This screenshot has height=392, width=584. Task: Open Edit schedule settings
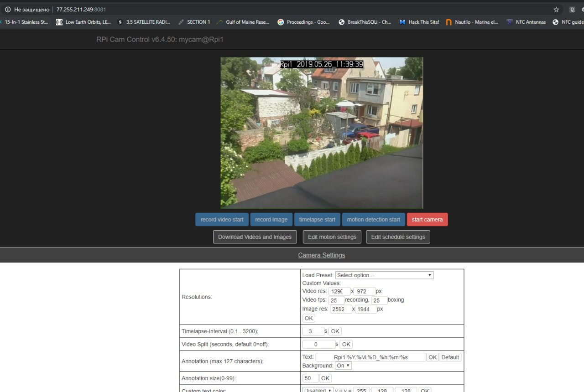coord(398,237)
